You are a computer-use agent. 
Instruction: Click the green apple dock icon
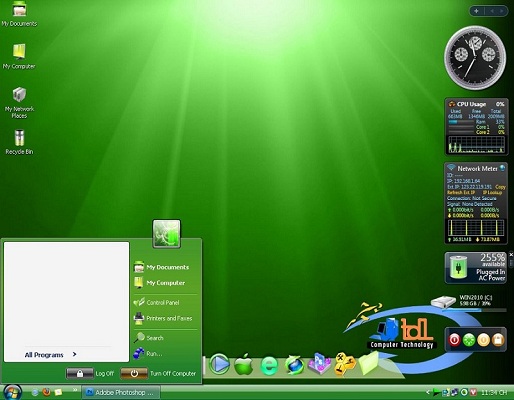243,364
